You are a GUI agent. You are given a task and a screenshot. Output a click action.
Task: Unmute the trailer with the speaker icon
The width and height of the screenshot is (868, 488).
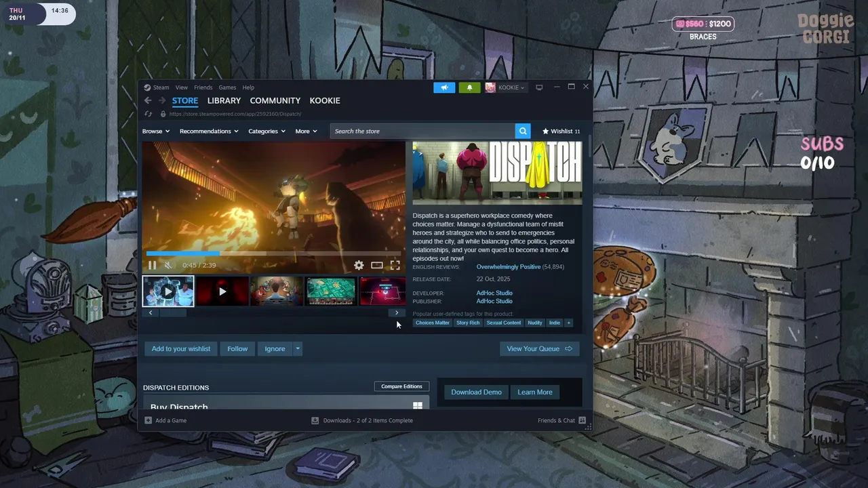[168, 265]
